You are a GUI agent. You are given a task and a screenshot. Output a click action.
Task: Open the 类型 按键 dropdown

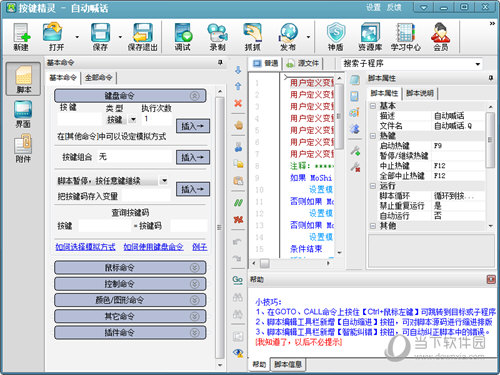(x=133, y=119)
